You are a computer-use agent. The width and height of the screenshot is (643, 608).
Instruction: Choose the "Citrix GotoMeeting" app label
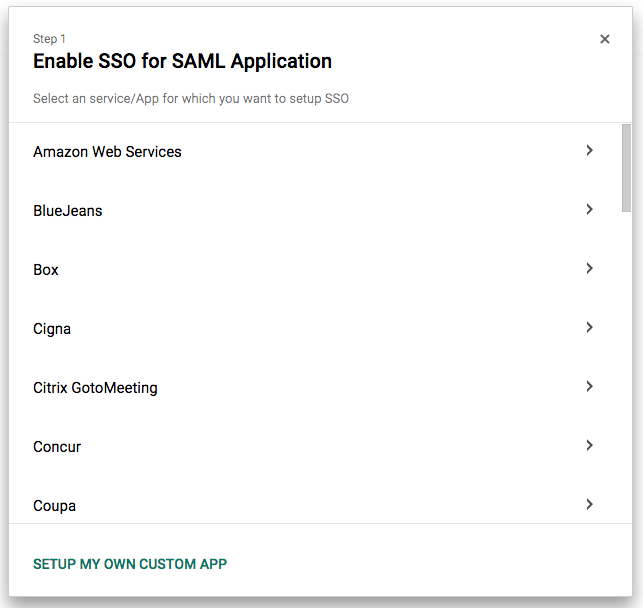click(95, 388)
